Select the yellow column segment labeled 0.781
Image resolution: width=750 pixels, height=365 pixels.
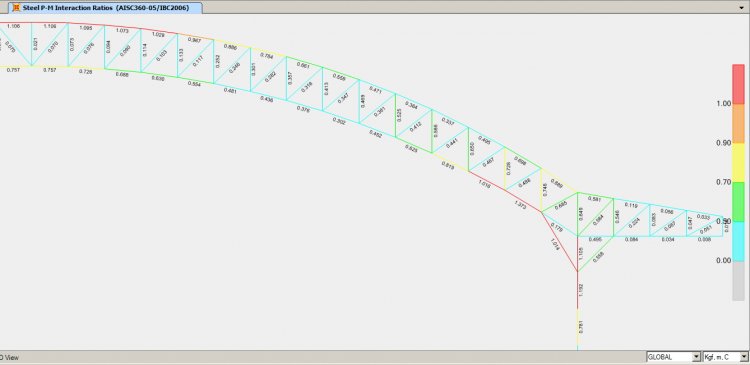click(577, 328)
